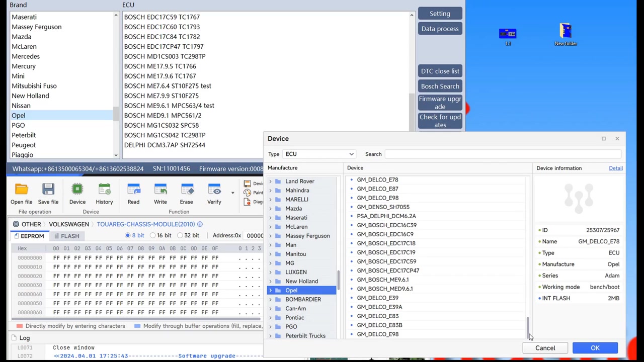Click the Search field in Device dialog
Screen dimensions: 644x362
coord(503,154)
